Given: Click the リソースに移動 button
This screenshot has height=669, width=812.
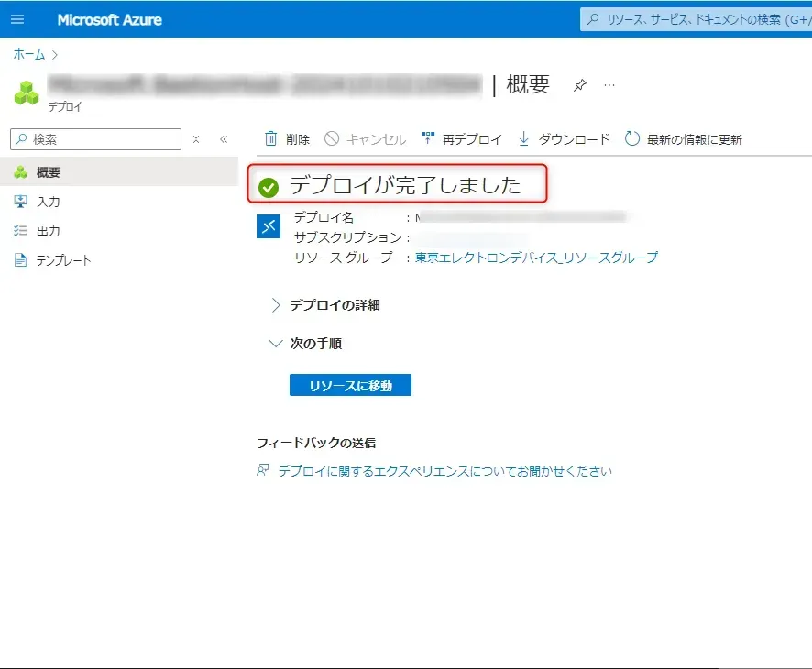Looking at the screenshot, I should click(x=350, y=386).
